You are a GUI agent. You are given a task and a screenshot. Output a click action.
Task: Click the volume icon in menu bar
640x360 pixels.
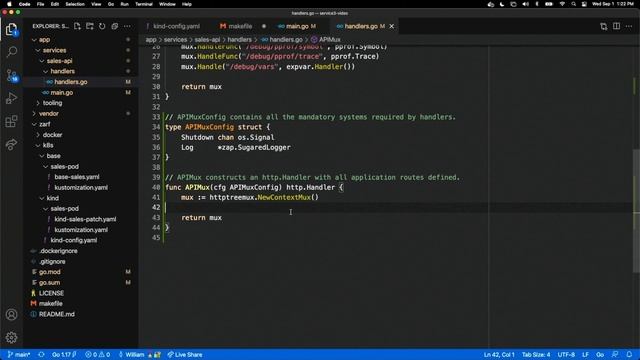tap(525, 4)
